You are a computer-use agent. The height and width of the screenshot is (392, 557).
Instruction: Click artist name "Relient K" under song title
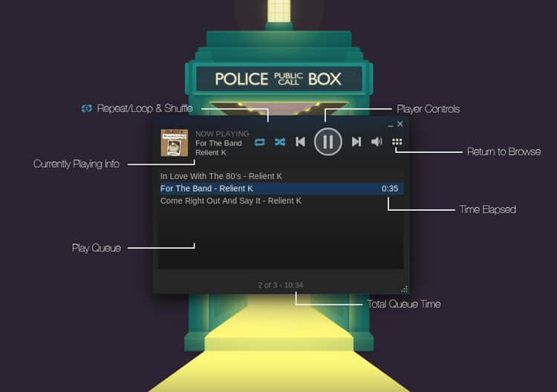[x=211, y=152]
